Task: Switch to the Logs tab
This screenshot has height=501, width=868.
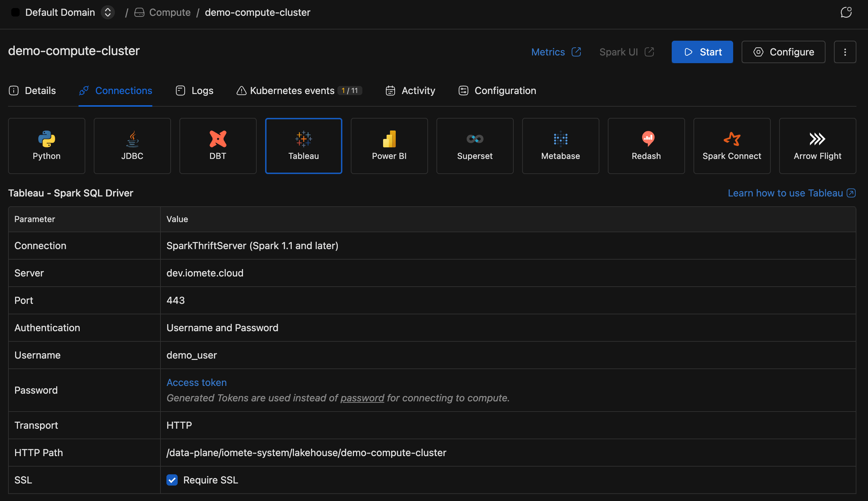Action: tap(195, 91)
